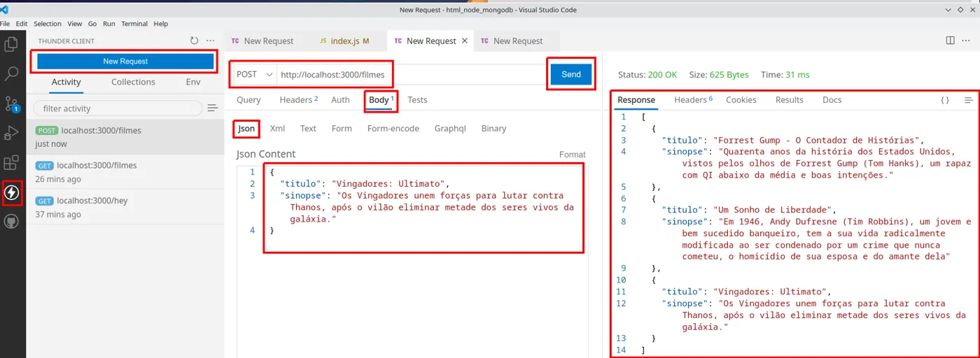Open the Response tab
Image resolution: width=980 pixels, height=358 pixels.
pyautogui.click(x=636, y=100)
